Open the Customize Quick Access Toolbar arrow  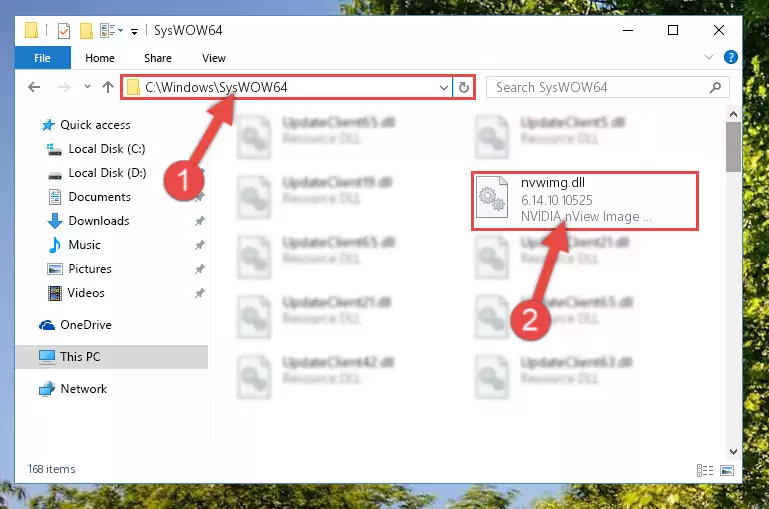pos(134,32)
